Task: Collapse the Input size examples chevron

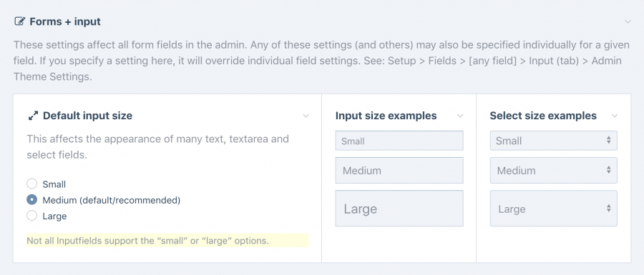Action: coord(460,116)
